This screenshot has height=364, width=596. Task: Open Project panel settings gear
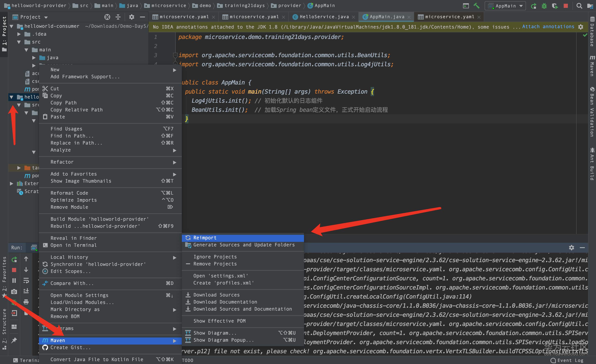coord(131,17)
